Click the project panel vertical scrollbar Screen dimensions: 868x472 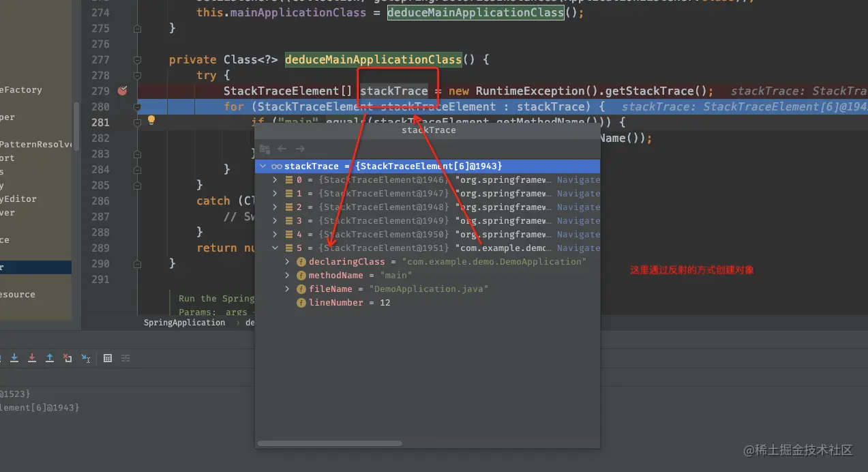[76, 126]
